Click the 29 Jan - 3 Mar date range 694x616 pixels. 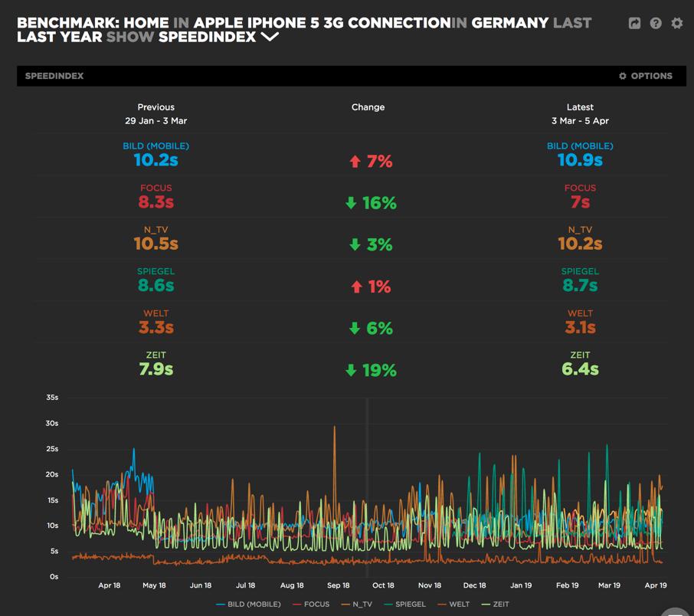click(x=155, y=121)
